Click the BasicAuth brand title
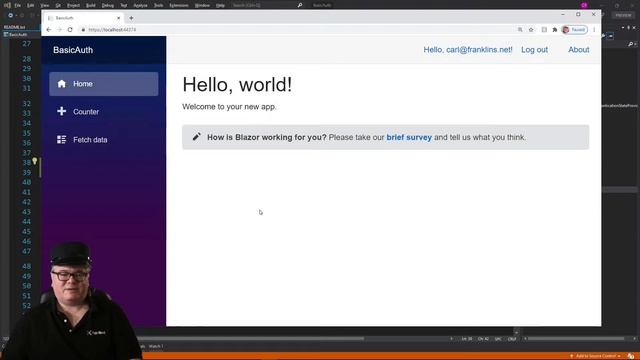640x360 pixels. (73, 50)
